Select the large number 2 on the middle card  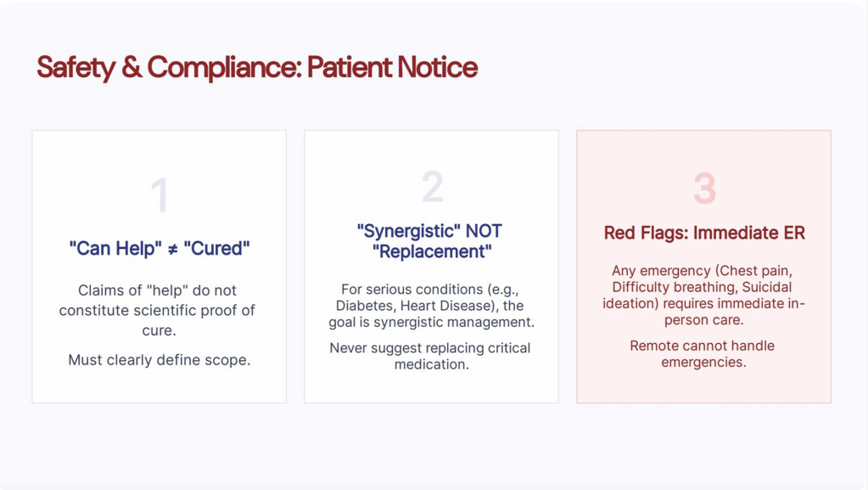click(x=432, y=187)
